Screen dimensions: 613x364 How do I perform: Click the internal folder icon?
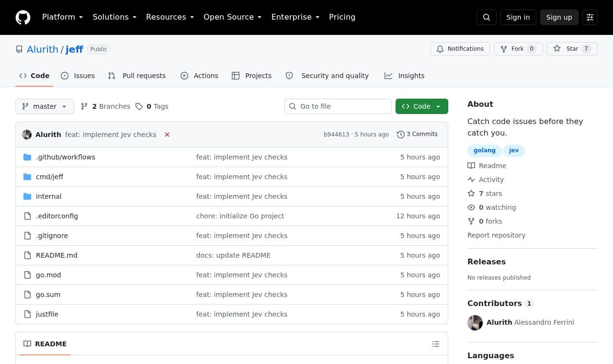[27, 196]
